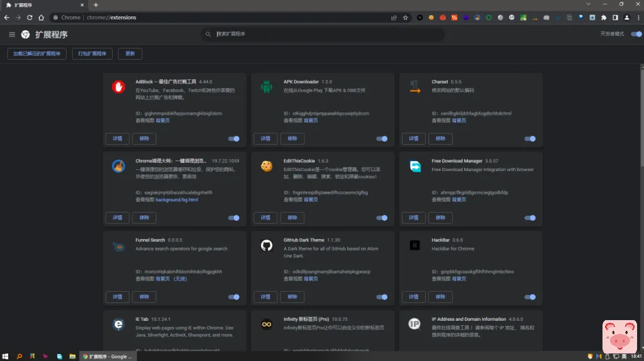Viewport: 644px width, 361px height.
Task: Open 详情 details for APK Downloader
Action: 265,139
